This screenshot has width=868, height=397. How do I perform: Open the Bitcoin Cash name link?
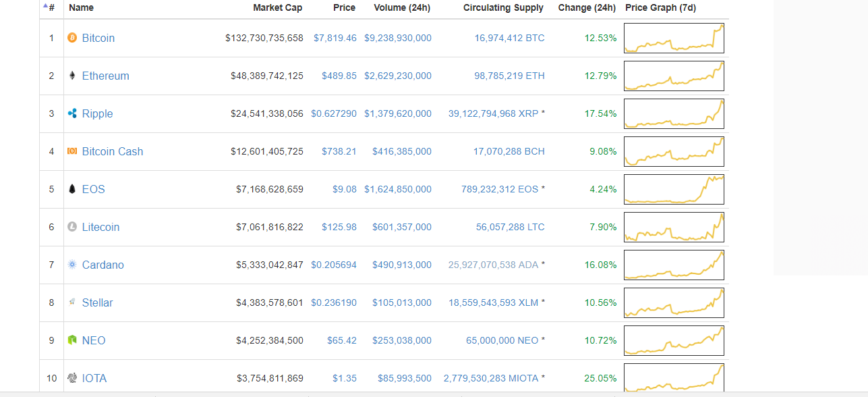(x=113, y=151)
